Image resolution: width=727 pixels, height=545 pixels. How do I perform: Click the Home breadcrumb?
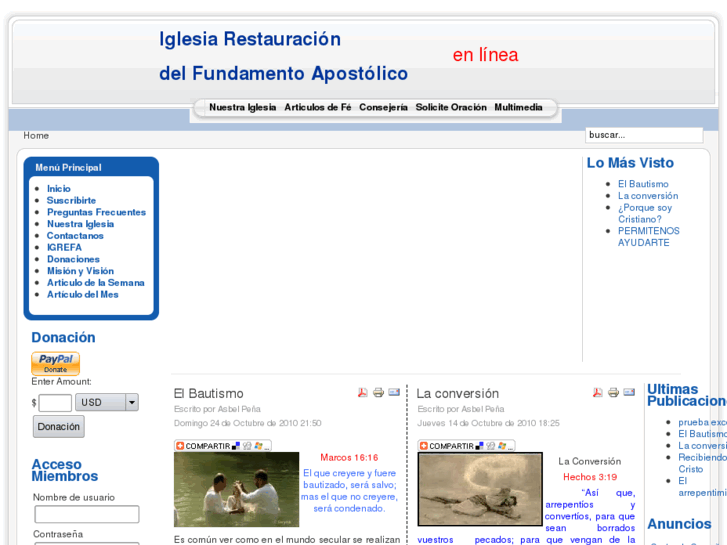tap(36, 135)
